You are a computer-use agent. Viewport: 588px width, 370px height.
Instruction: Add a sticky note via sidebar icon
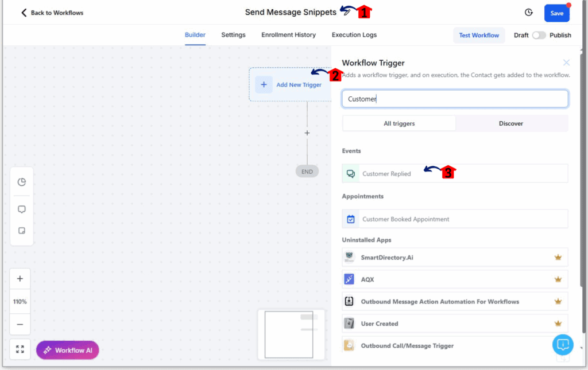pos(22,231)
